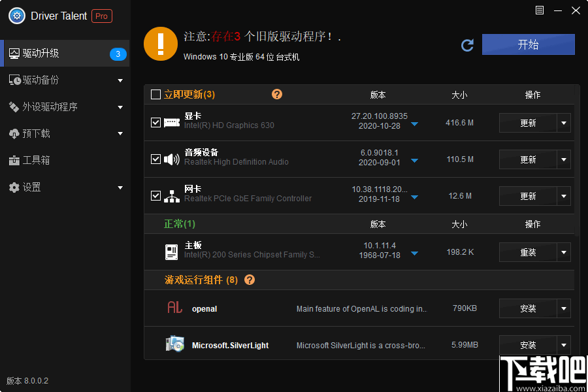Viewport: 588px width, 392px height.
Task: Open the 驱动升级 sidebar panel
Action: [39, 53]
